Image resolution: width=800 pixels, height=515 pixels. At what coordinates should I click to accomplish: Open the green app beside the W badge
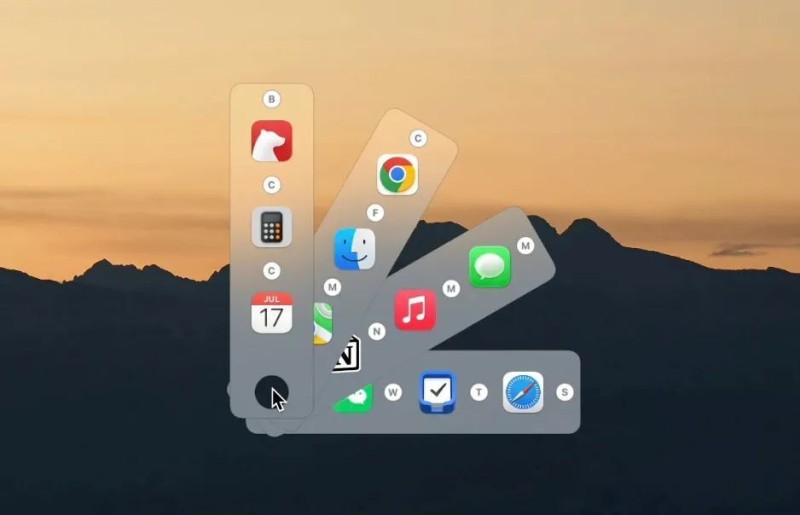pyautogui.click(x=353, y=397)
